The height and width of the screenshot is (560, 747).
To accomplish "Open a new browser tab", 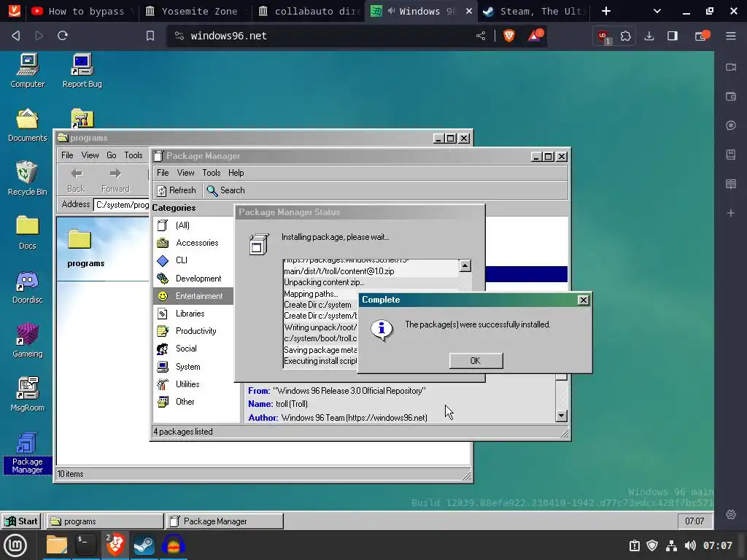I will click(x=606, y=11).
